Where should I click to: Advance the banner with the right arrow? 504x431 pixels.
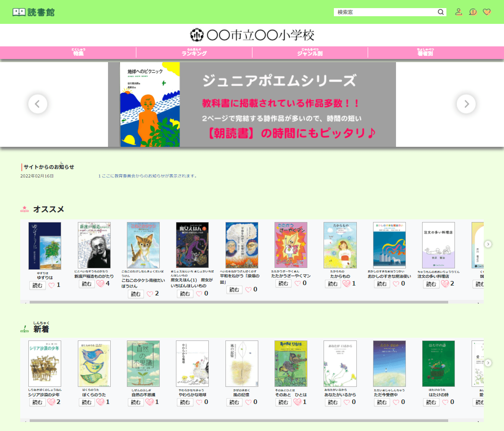click(466, 104)
